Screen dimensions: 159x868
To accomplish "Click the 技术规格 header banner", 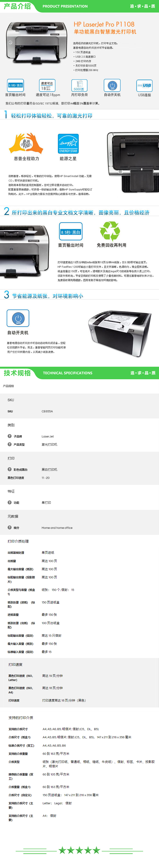I will pos(79,373).
